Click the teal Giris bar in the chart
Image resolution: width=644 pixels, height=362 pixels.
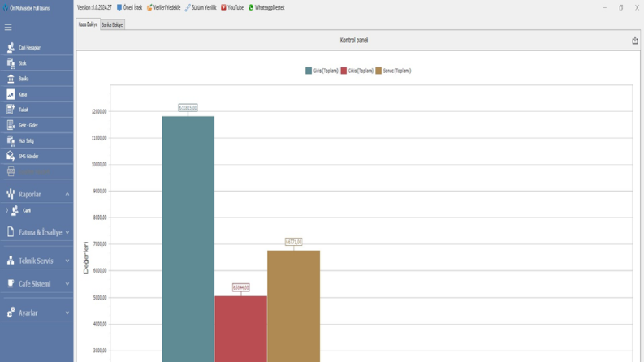point(188,239)
